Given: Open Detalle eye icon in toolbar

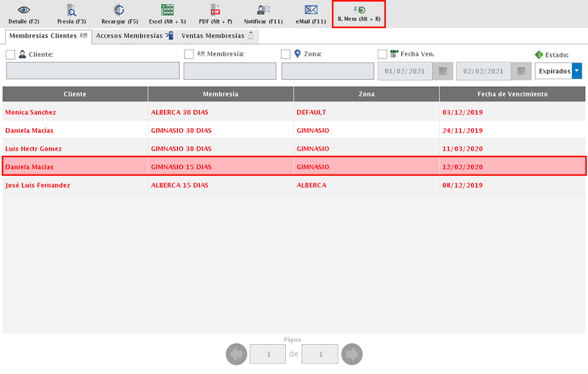Looking at the screenshot, I should pyautogui.click(x=24, y=10).
